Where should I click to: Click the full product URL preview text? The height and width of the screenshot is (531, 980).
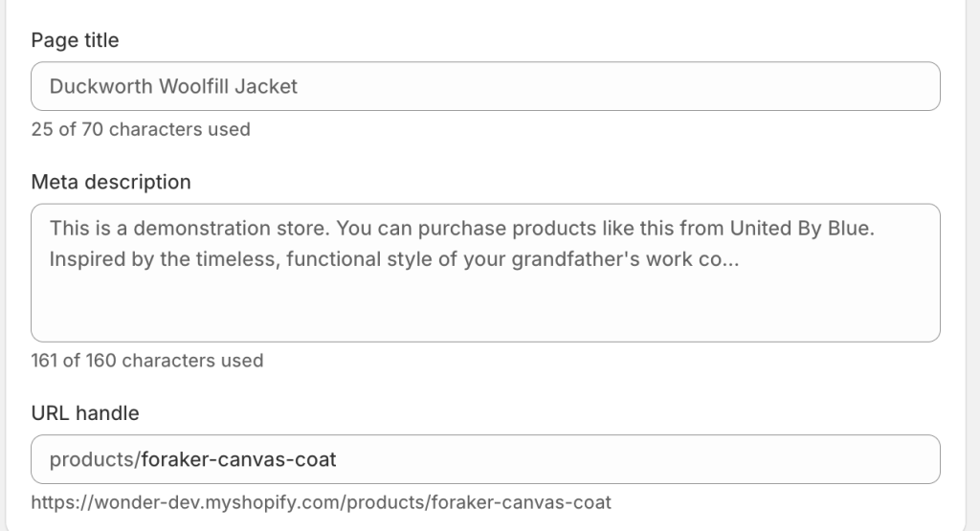tap(321, 501)
